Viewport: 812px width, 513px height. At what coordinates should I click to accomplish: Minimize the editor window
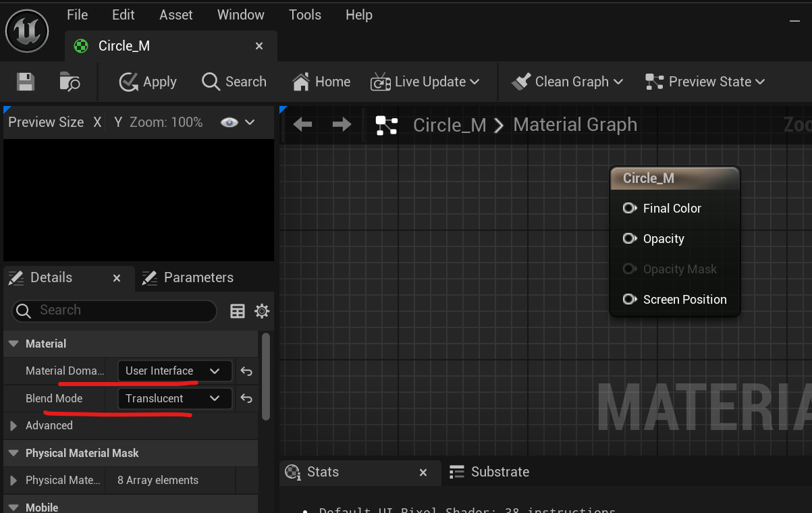(794, 22)
